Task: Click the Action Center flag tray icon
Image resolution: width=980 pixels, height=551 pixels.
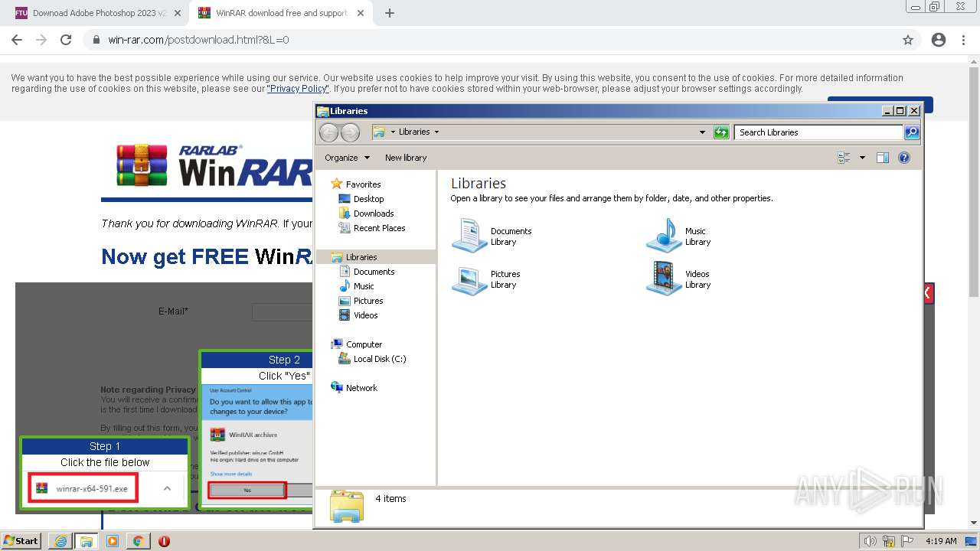Action: (x=907, y=541)
